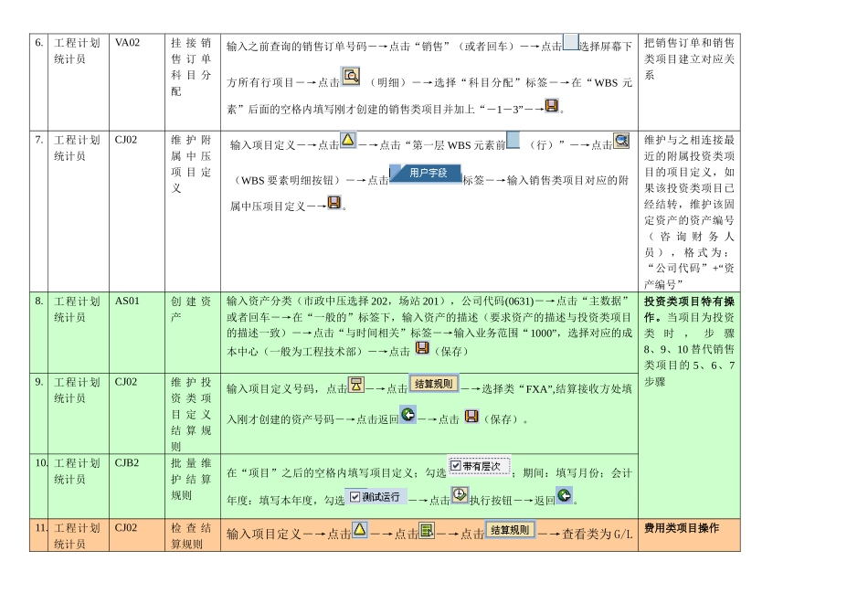Image resolution: width=868 pixels, height=614 pixels.
Task: Click the bold 投资类项目特有操作 heading
Action: (x=689, y=309)
